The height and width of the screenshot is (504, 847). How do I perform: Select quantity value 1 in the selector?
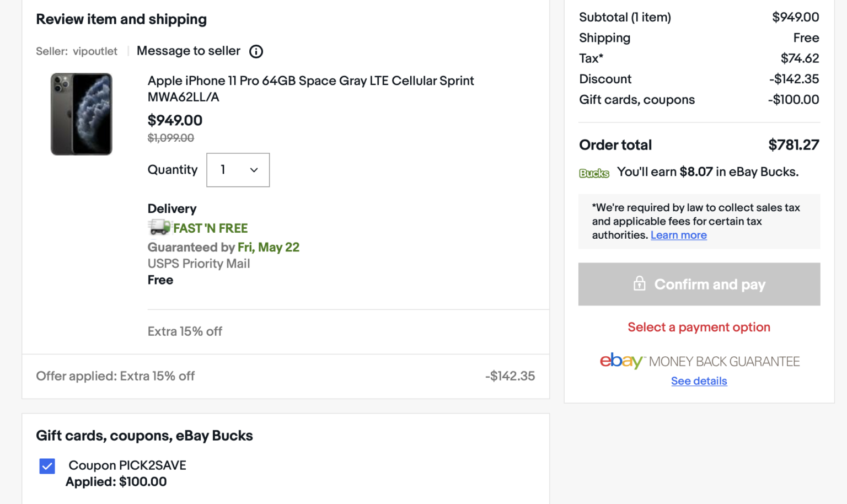[224, 170]
